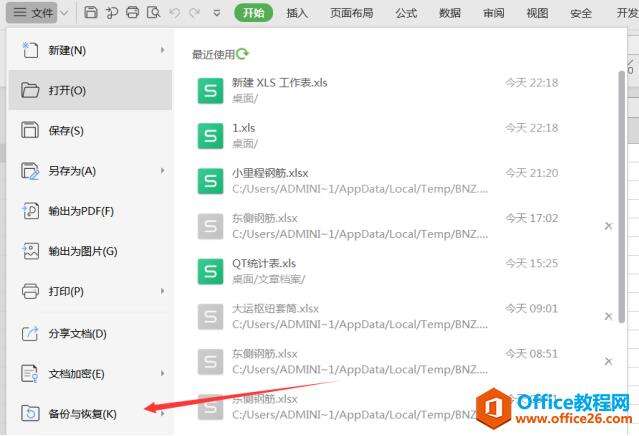Click the refresh icon next to 最近使用
Image resolution: width=639 pixels, height=436 pixels.
[242, 53]
